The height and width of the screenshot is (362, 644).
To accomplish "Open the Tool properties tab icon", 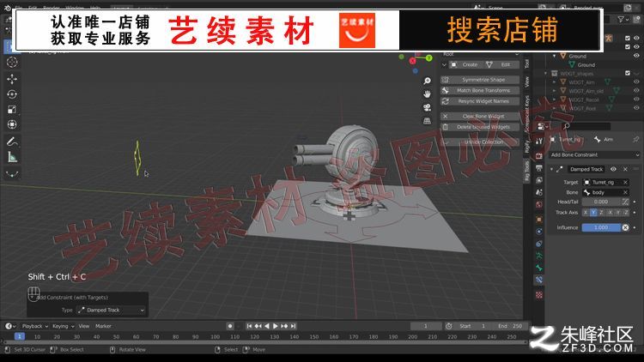I will point(539,142).
